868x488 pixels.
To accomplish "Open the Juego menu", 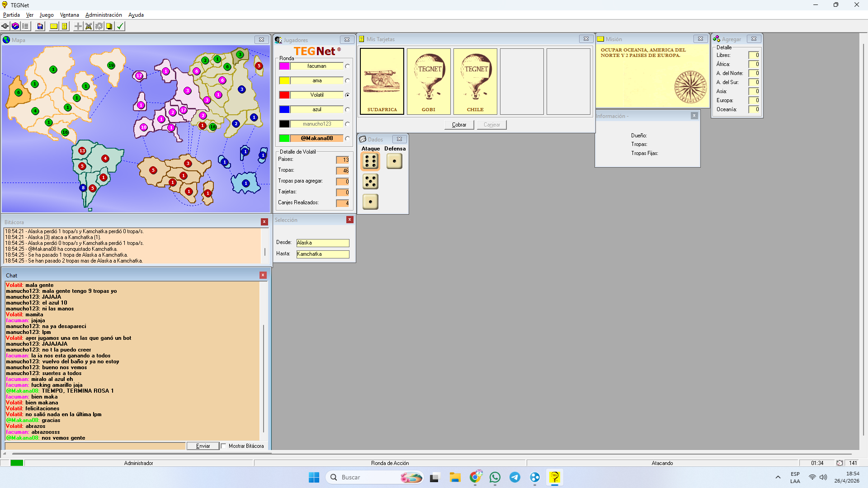I will tap(47, 15).
